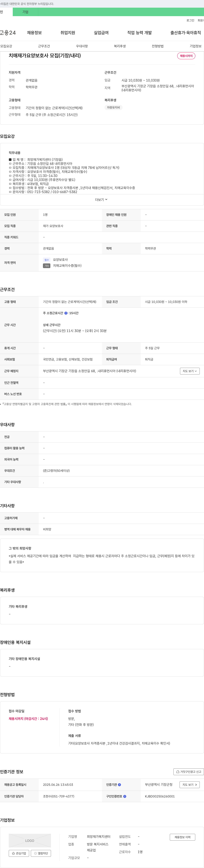The height and width of the screenshot is (868, 204).
Task: Click the help icon beside 인증기관
Action: point(119,785)
